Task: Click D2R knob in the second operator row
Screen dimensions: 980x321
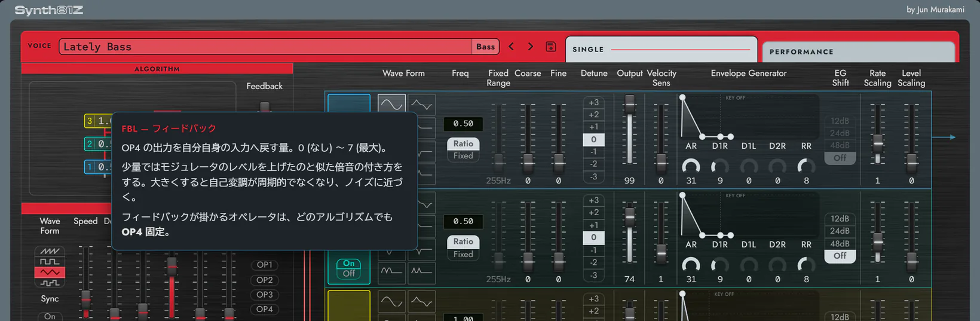Action: coord(777,265)
